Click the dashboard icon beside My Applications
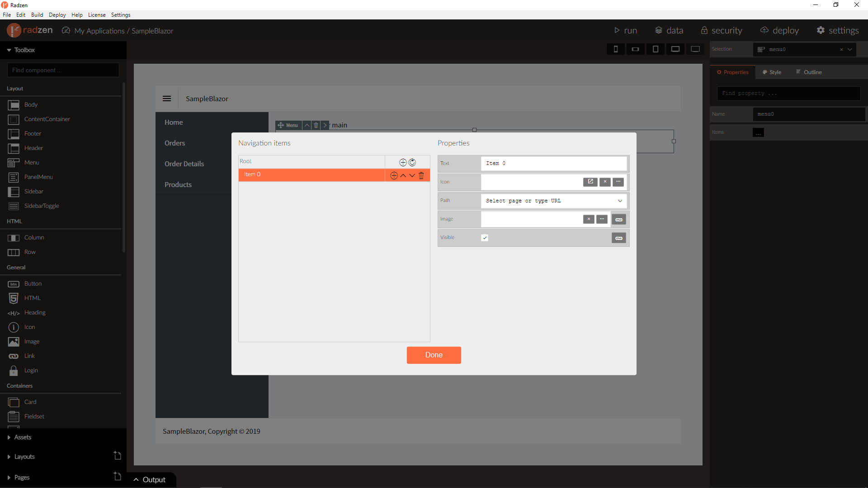Screen dimensions: 868x488 66,31
